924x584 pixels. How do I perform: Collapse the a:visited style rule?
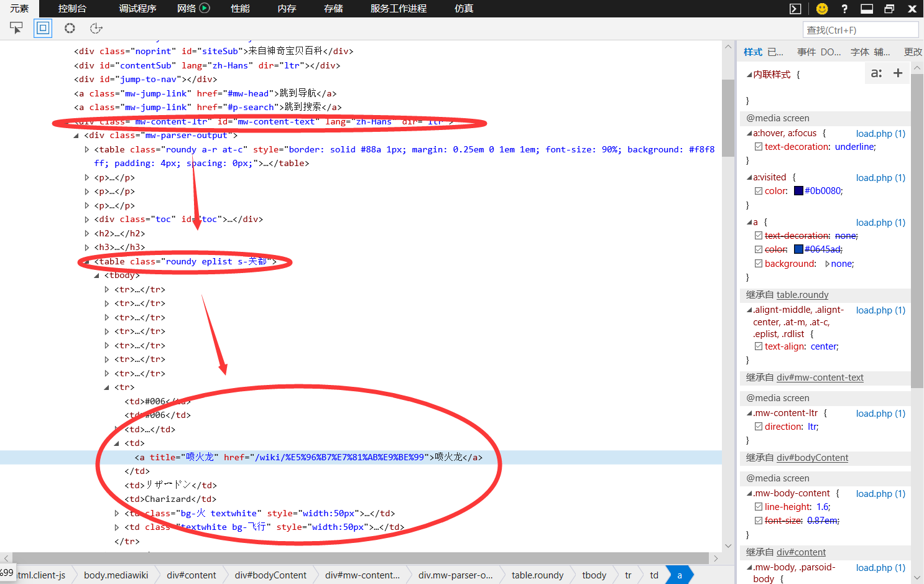(x=749, y=178)
